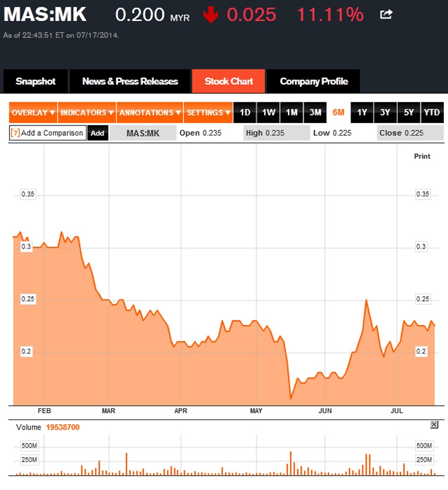448x490 pixels.
Task: Expand the Indicators dropdown menu
Action: tap(87, 112)
